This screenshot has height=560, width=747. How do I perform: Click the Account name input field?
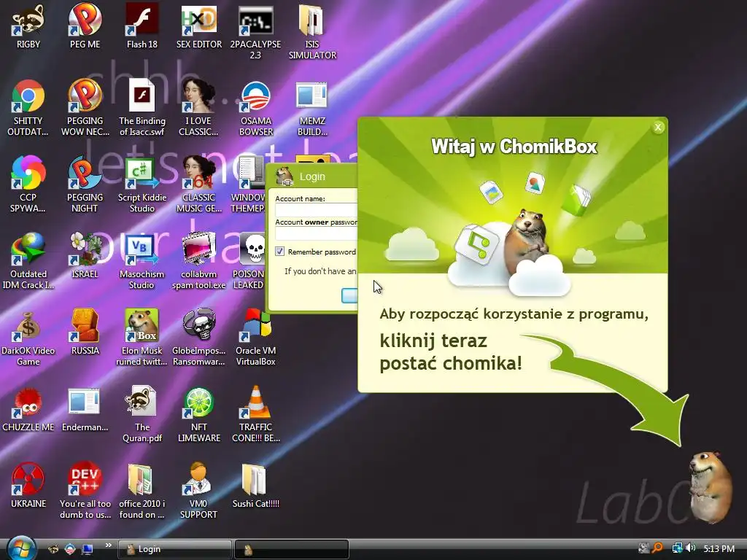(316, 210)
